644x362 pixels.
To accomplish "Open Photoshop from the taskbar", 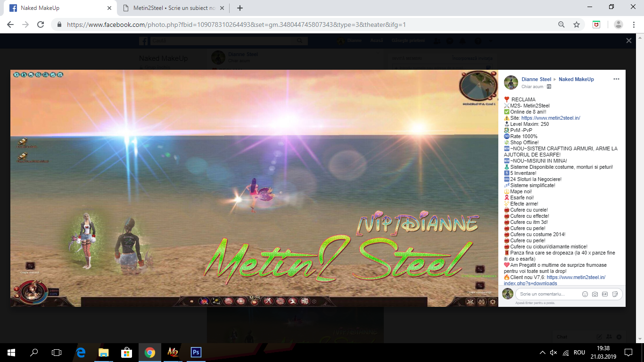I will [x=196, y=352].
